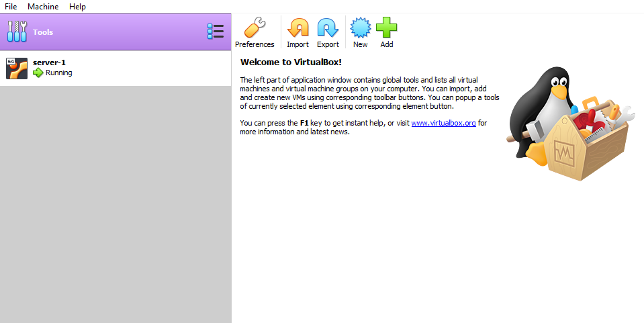Open the Help menu

tap(77, 7)
